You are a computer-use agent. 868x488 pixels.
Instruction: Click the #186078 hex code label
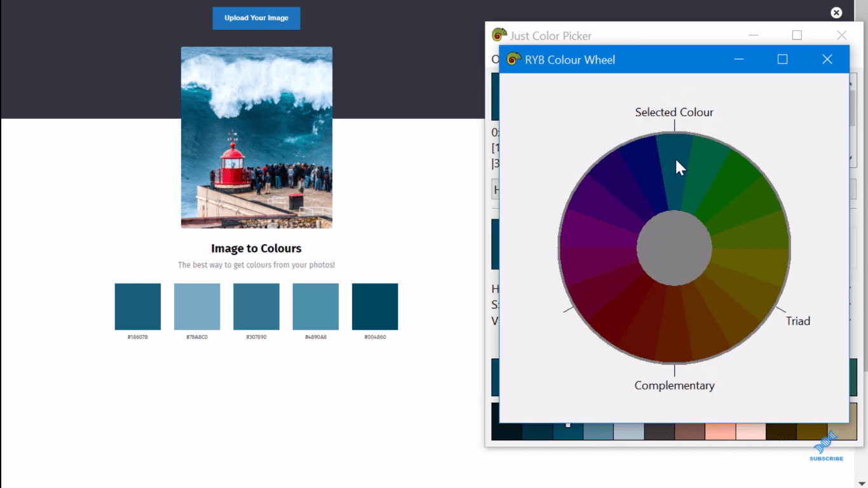[138, 337]
